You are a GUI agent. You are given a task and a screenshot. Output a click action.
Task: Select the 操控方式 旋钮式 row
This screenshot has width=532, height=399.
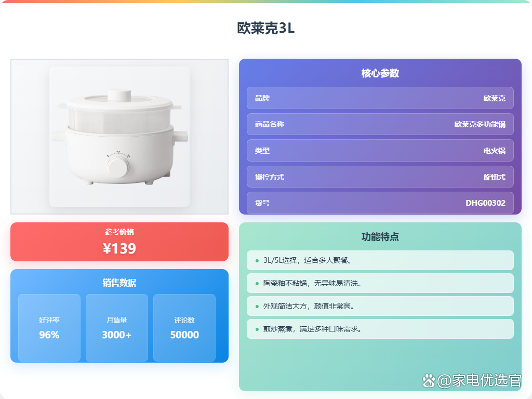tap(380, 177)
